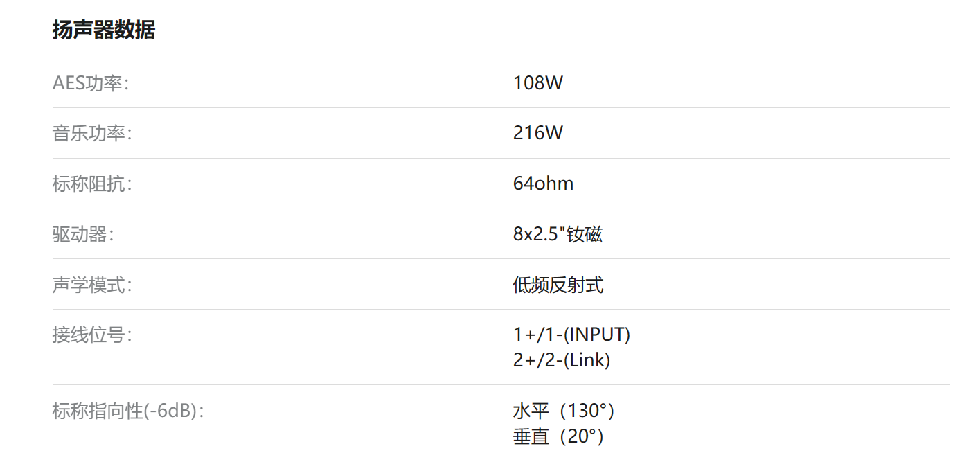This screenshot has height=471, width=980.
Task: Select the 64ohm impedance value
Action: (543, 184)
